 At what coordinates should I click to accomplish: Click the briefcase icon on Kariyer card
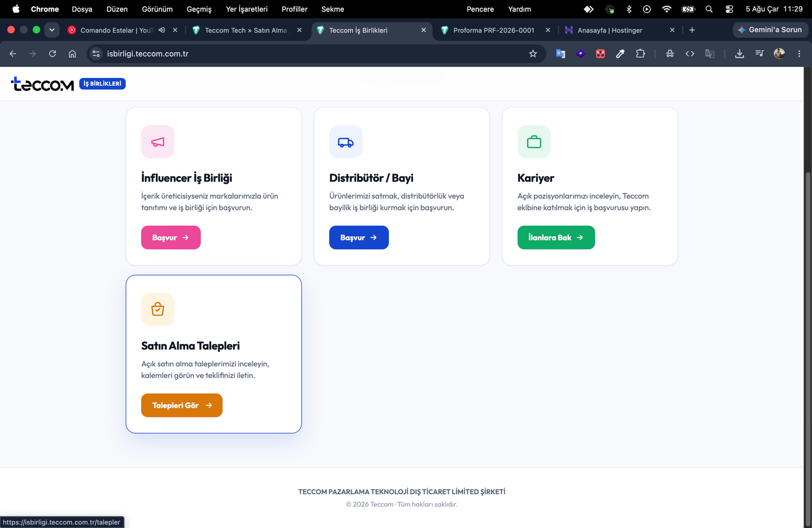534,142
